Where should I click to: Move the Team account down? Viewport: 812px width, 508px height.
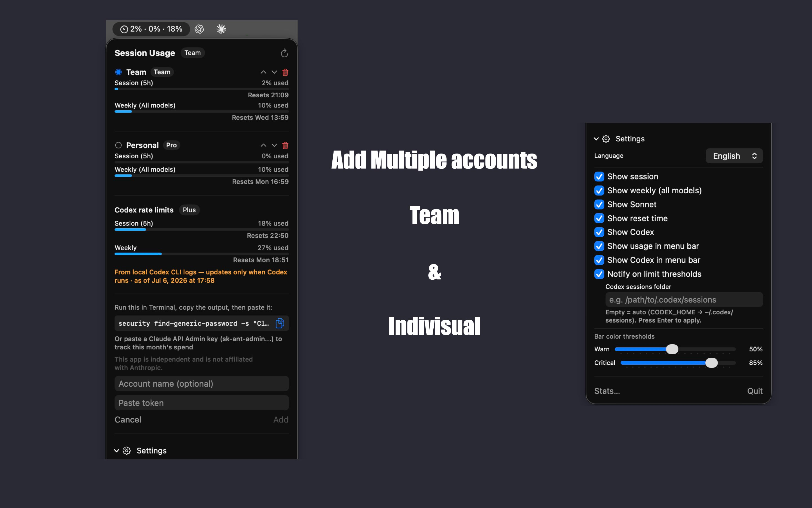point(274,72)
